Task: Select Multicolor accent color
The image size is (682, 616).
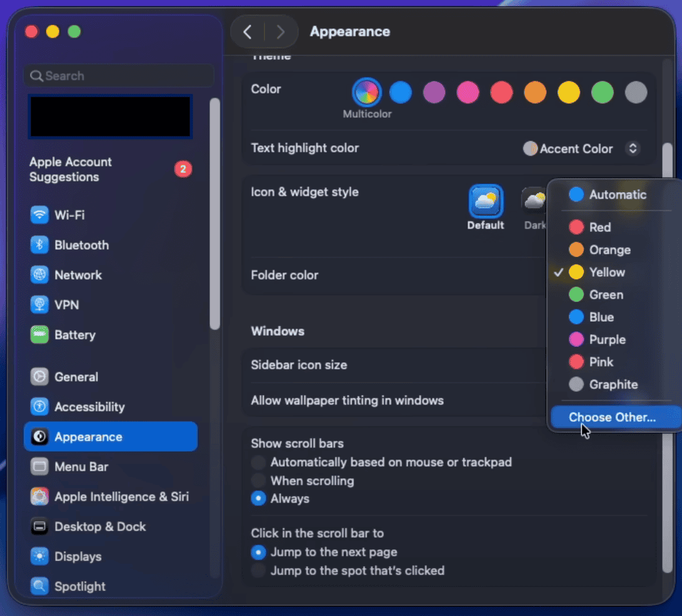Action: click(367, 92)
